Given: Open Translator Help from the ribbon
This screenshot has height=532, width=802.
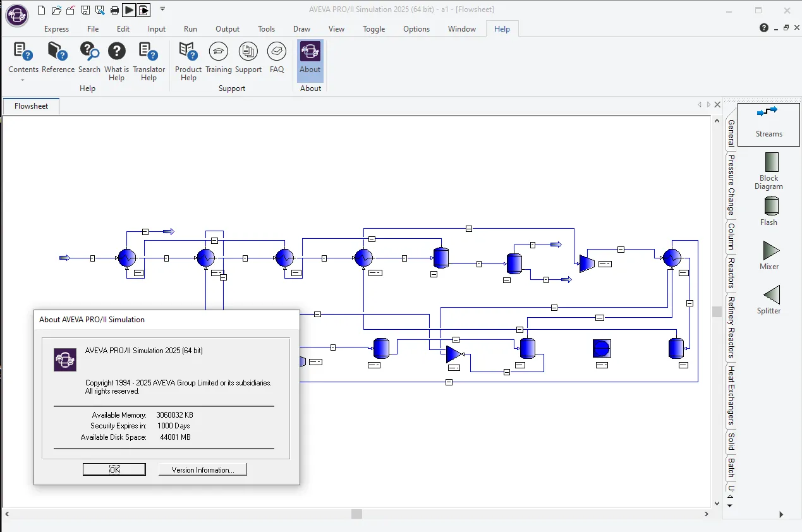Looking at the screenshot, I should click(149, 61).
